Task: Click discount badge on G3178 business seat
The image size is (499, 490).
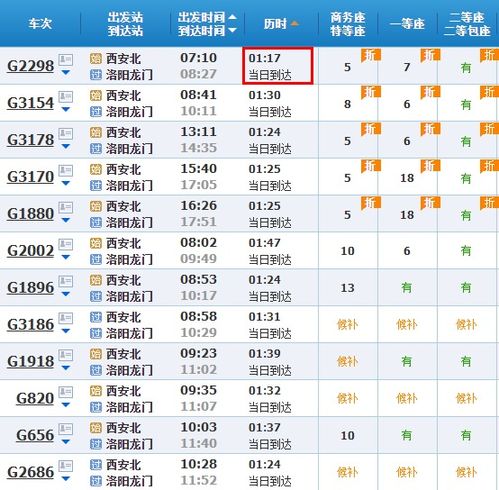Action: [371, 129]
